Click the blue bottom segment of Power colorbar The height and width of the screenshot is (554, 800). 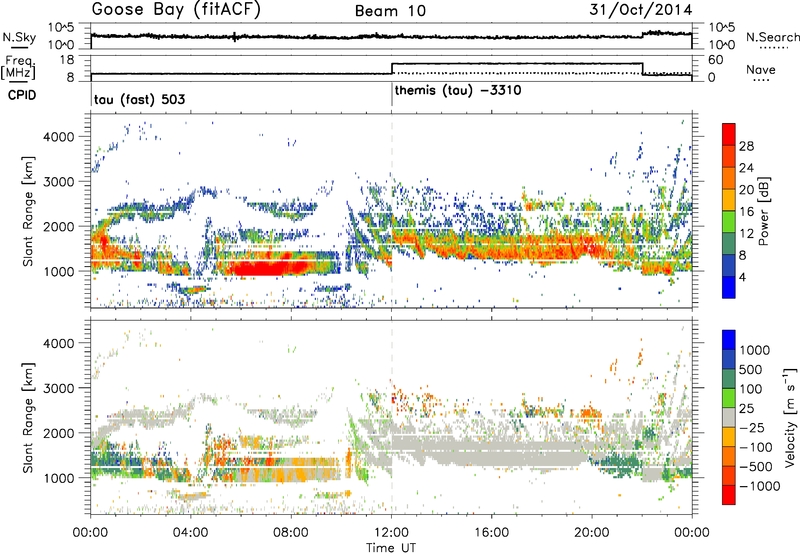[729, 289]
